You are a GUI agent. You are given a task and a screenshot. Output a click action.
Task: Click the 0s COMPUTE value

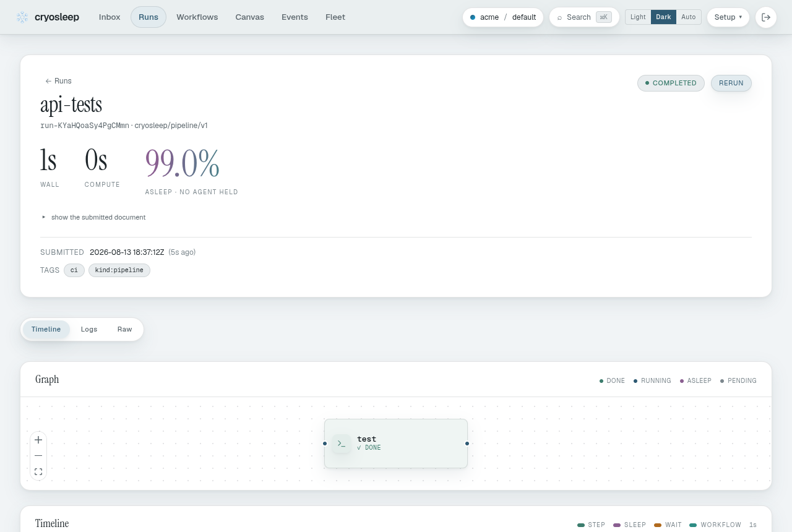(x=96, y=160)
